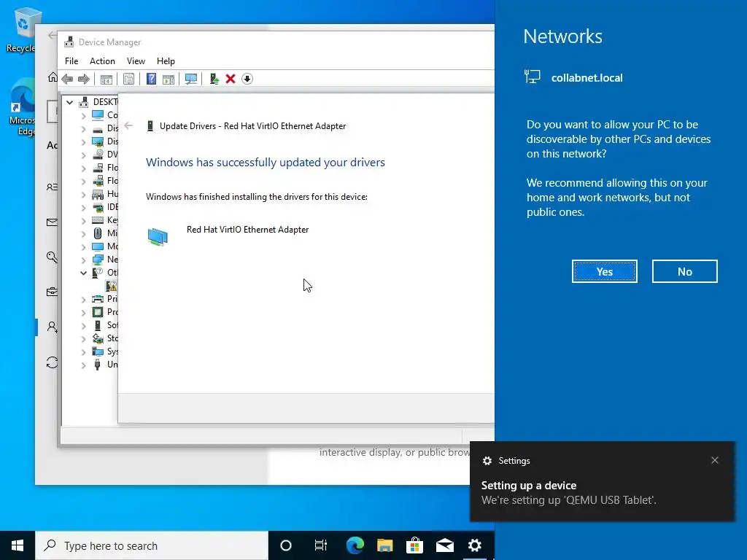
Task: Open the File menu in Device Manager
Action: 71,61
